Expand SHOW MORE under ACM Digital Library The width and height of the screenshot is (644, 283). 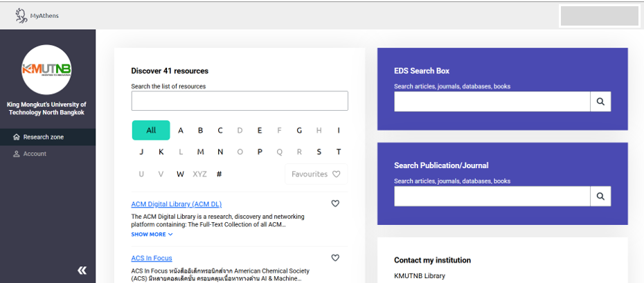point(152,235)
